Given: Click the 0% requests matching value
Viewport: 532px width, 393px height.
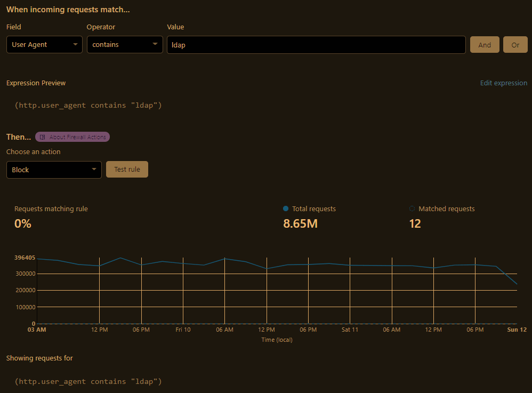Looking at the screenshot, I should pyautogui.click(x=23, y=223).
